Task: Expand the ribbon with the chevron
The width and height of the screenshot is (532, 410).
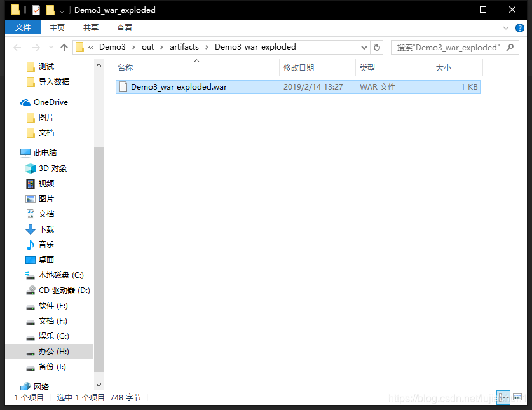Action: tap(505, 28)
